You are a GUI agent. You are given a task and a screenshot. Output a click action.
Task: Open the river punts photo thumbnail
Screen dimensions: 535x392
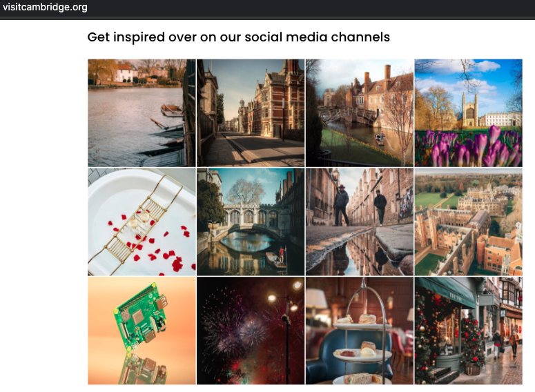pyautogui.click(x=142, y=113)
